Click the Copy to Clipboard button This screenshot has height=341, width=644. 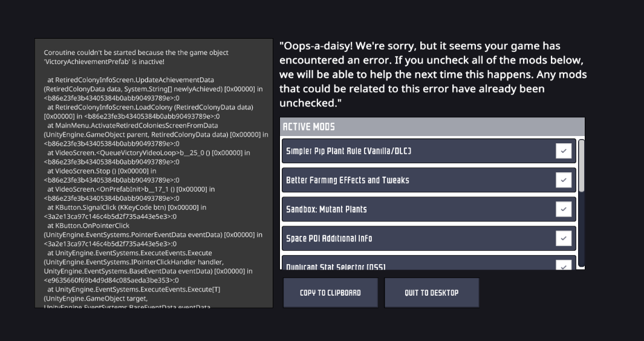330,293
